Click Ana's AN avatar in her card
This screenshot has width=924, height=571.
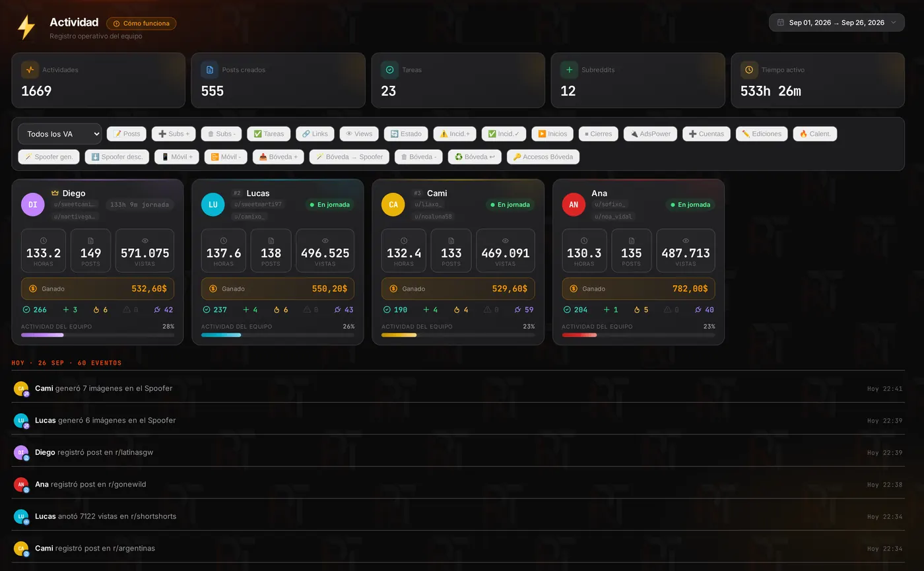tap(573, 205)
